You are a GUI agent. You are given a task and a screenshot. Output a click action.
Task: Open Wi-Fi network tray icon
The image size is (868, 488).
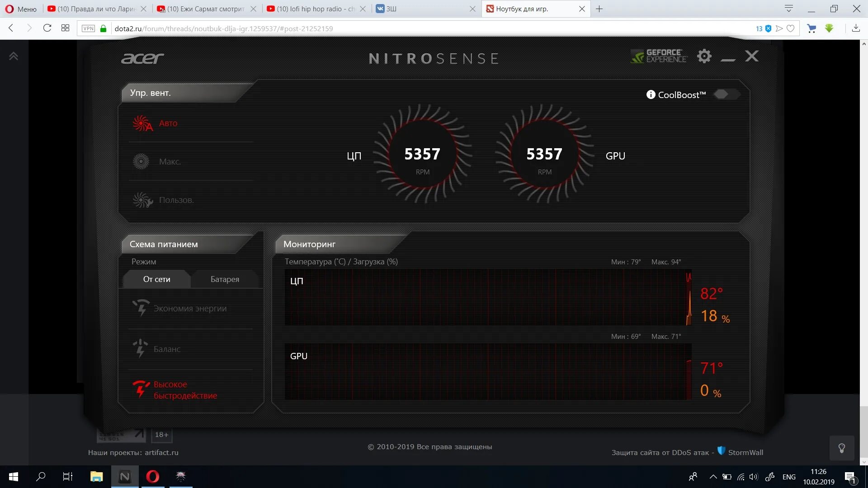pos(741,477)
